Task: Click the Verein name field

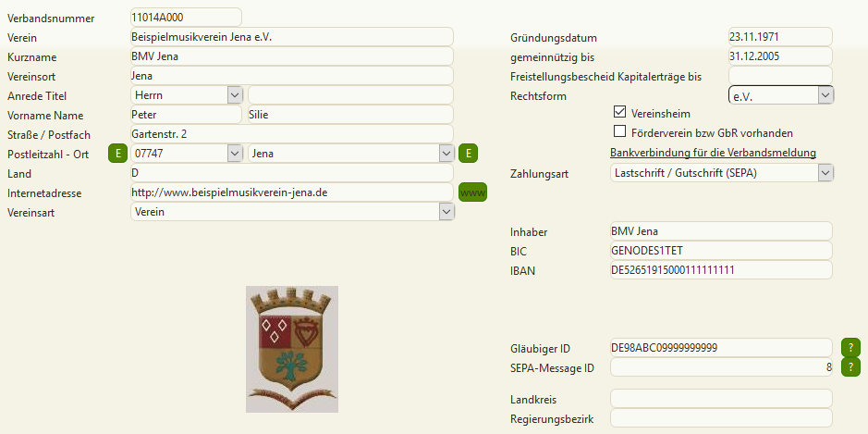Action: pos(292,37)
